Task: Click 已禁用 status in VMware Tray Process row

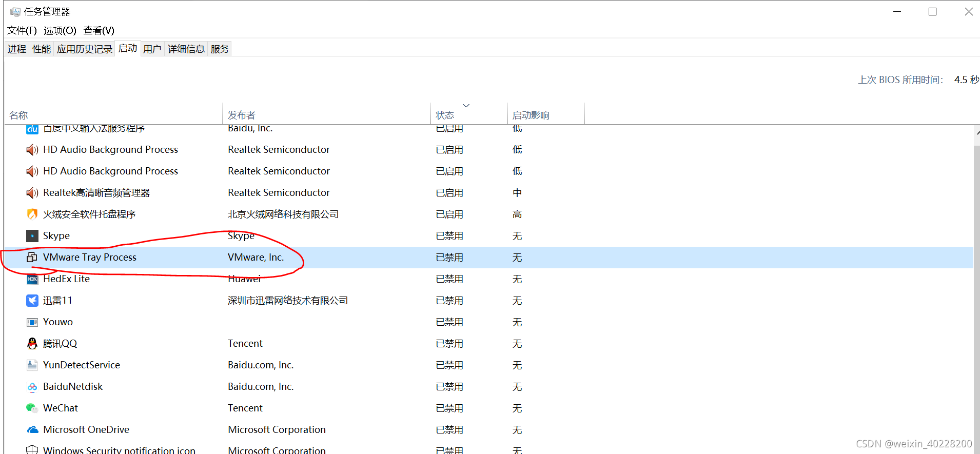Action: point(449,258)
